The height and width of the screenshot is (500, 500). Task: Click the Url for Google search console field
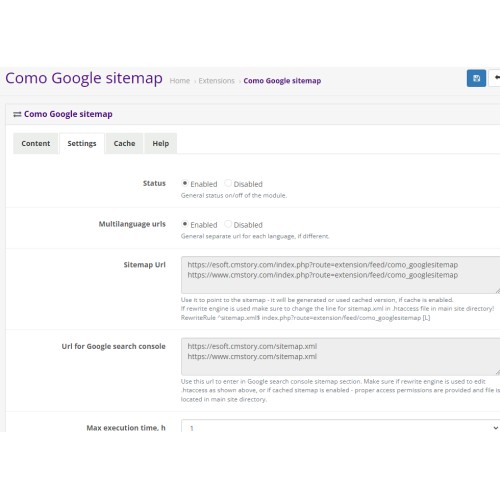[x=340, y=357]
